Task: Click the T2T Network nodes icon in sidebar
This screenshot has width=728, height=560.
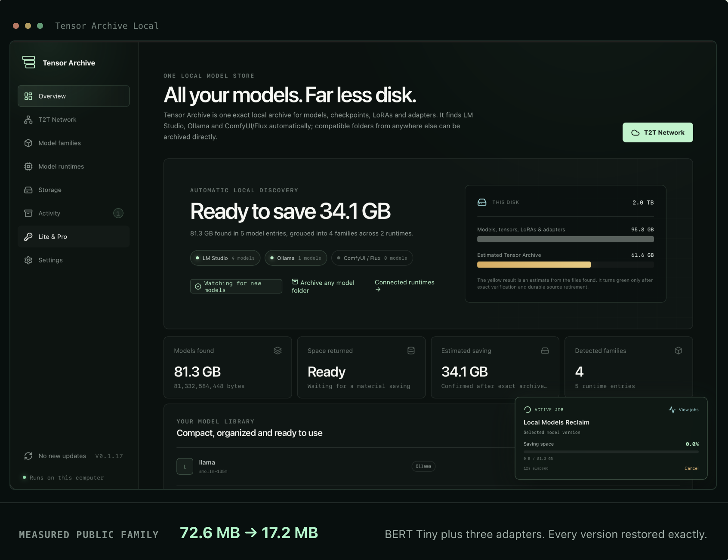Action: 28,120
